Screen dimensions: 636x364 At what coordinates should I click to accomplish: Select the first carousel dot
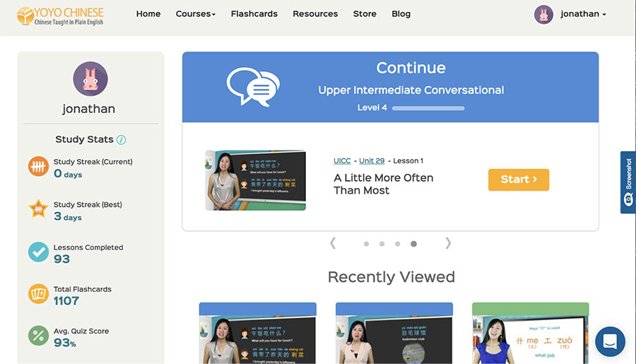click(x=366, y=244)
